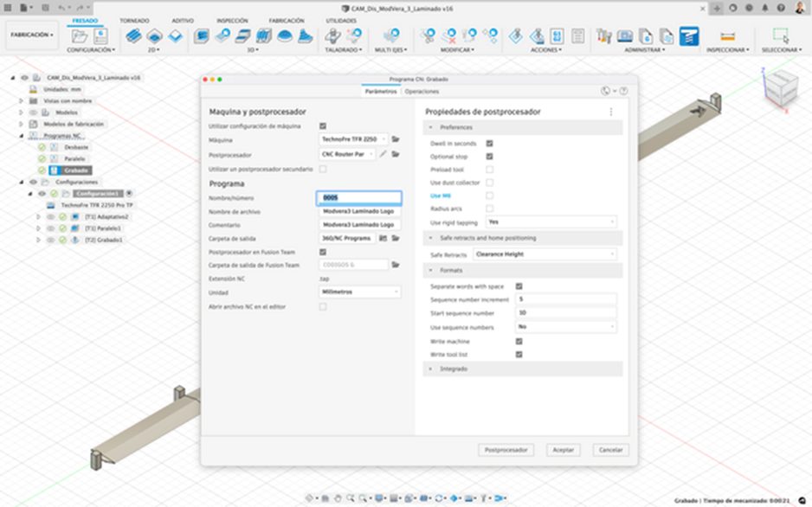Open the Máquina dropdown
812x507 pixels.
tap(353, 139)
